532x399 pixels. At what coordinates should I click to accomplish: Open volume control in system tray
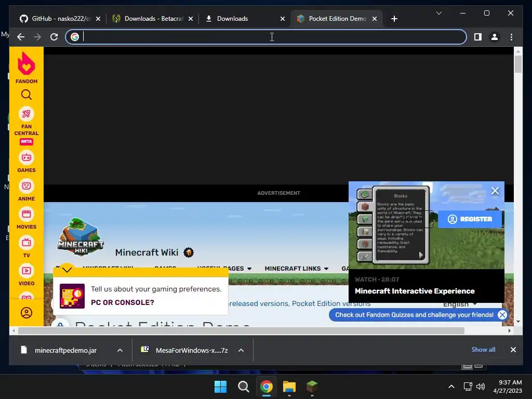coord(481,387)
